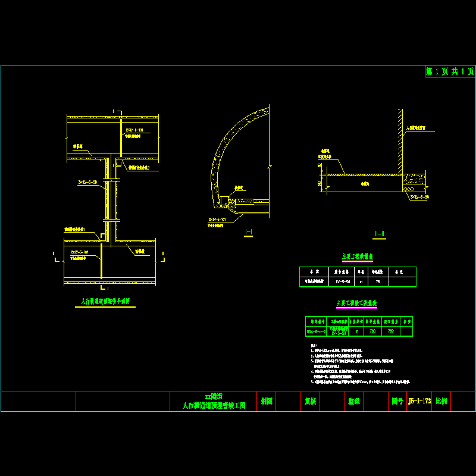Click the JS-1-173 drawing number
This screenshot has height=476, width=476.
(419, 401)
